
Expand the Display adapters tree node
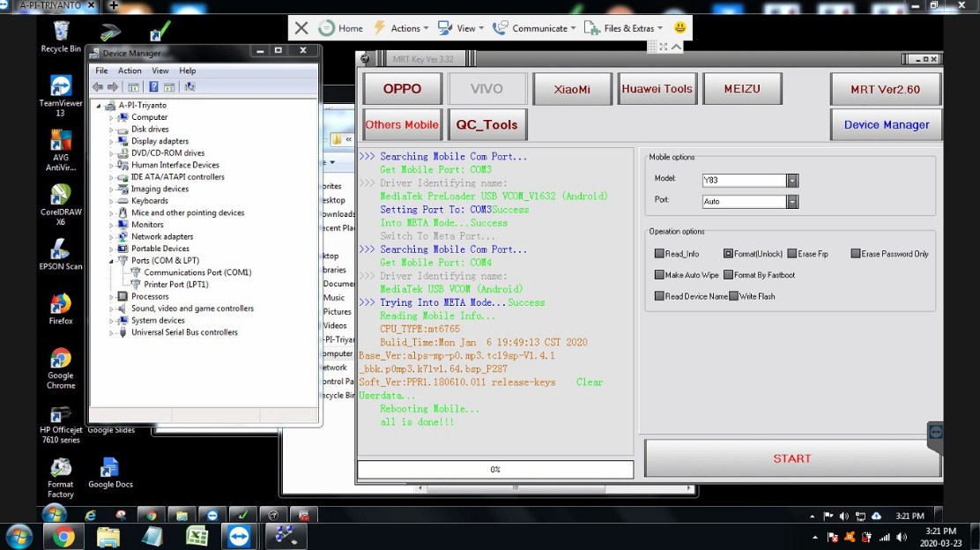pos(111,141)
